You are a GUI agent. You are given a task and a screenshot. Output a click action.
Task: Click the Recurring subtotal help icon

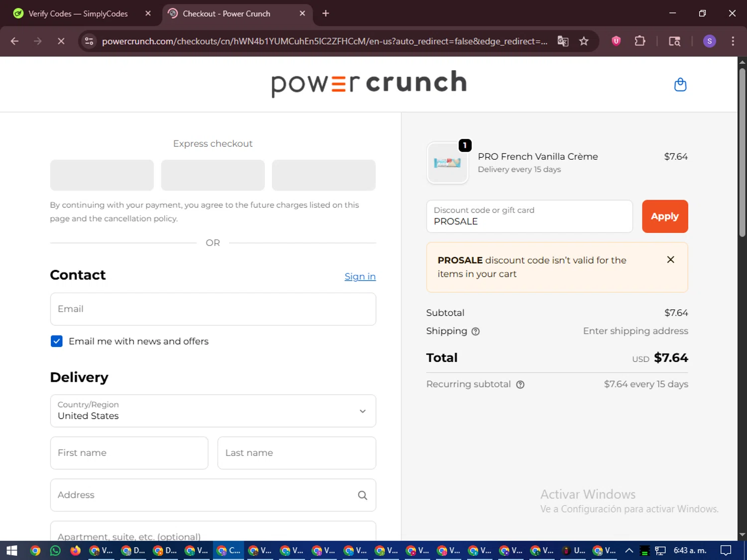[520, 384]
